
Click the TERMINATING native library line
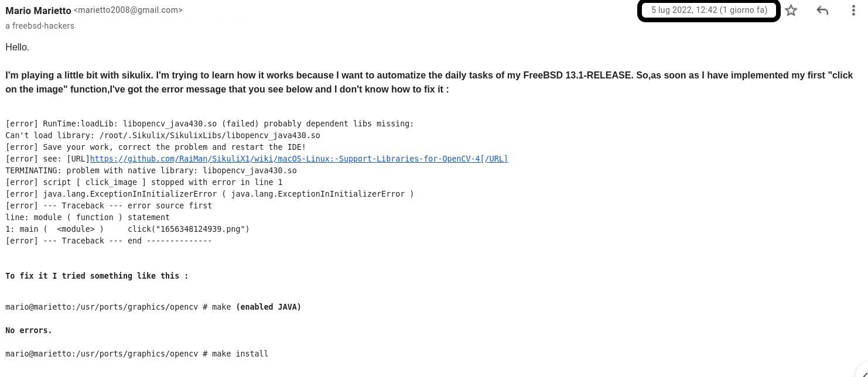pyautogui.click(x=151, y=170)
